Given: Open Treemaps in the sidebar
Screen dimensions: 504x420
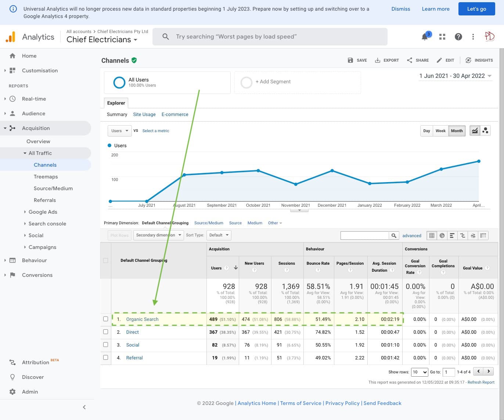Looking at the screenshot, I should 46,177.
